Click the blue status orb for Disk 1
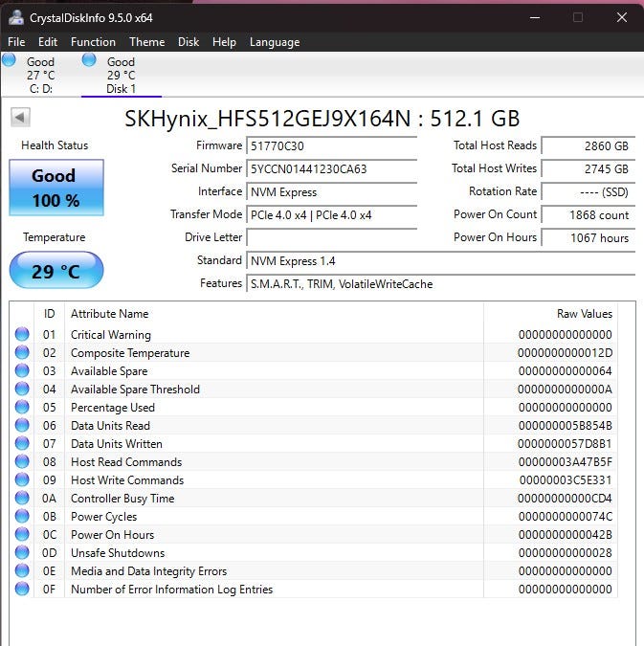 click(89, 60)
